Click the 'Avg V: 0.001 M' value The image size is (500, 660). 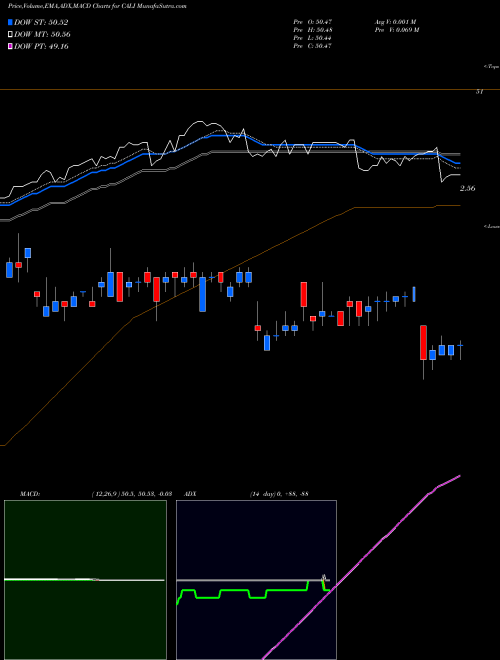click(395, 22)
